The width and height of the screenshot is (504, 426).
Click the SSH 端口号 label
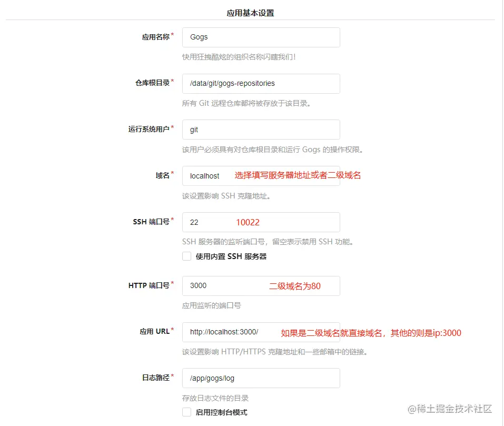click(x=151, y=222)
